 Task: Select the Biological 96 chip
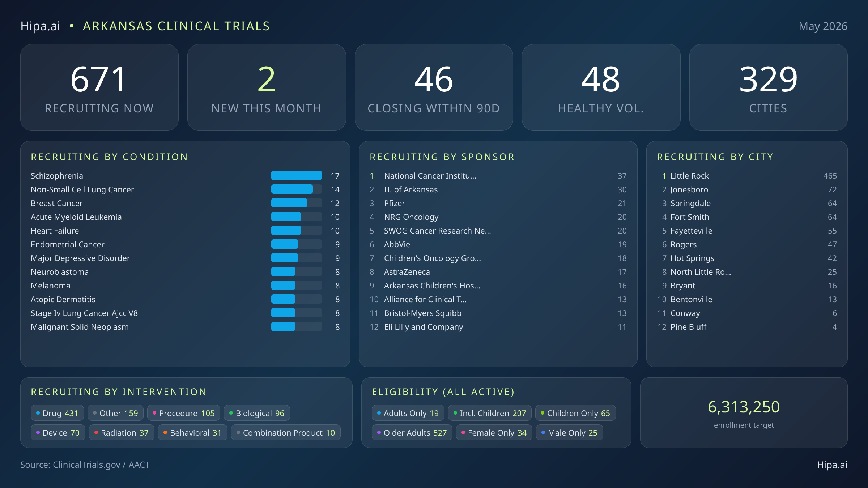(x=257, y=413)
